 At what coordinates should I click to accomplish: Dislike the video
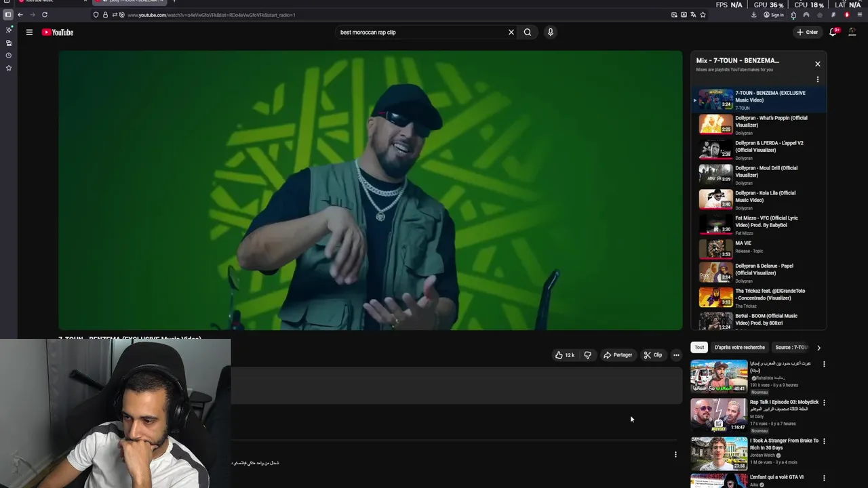point(588,355)
